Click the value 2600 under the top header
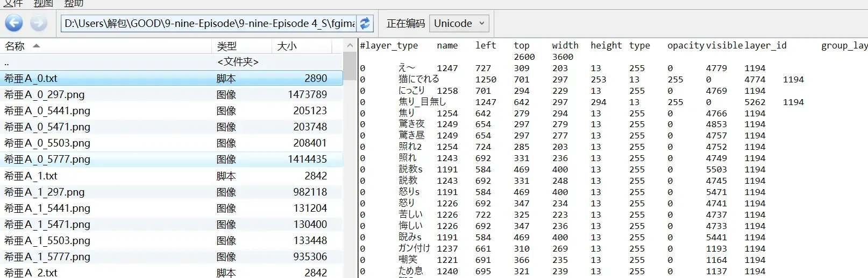868x278 pixels. tap(524, 57)
